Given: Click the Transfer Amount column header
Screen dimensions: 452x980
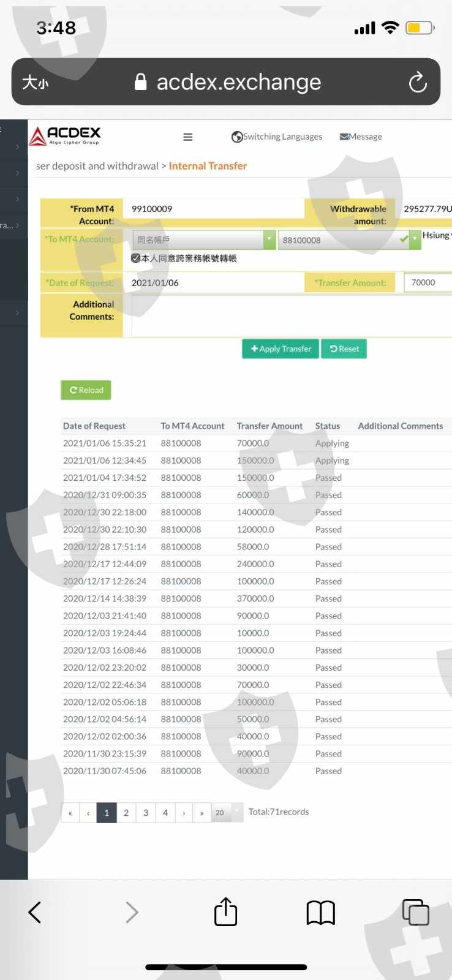Looking at the screenshot, I should point(269,426).
